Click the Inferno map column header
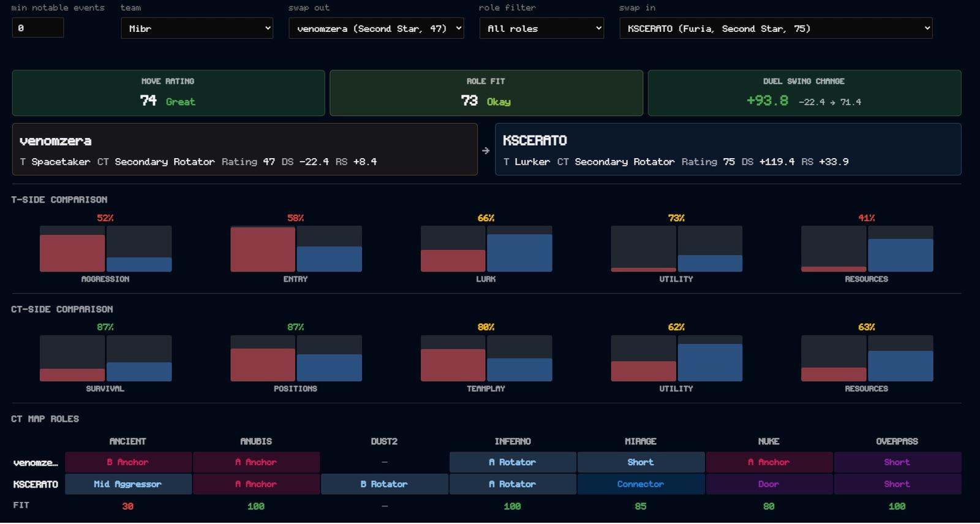The height and width of the screenshot is (524, 980). click(x=513, y=441)
